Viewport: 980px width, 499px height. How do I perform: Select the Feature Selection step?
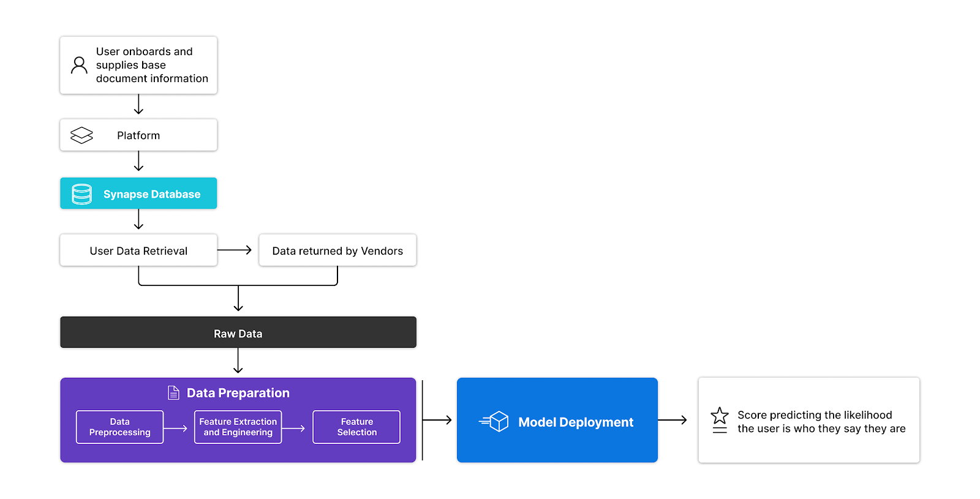(x=356, y=427)
